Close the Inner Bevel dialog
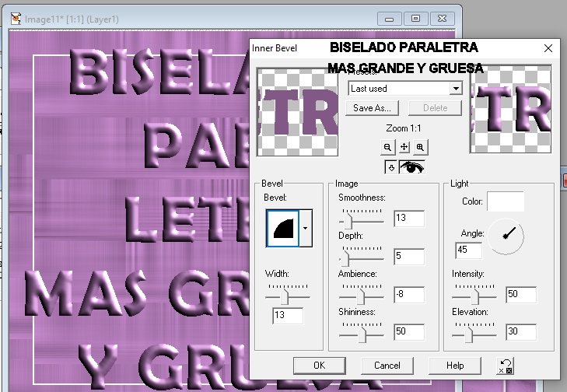This screenshot has width=567, height=392. [x=548, y=48]
